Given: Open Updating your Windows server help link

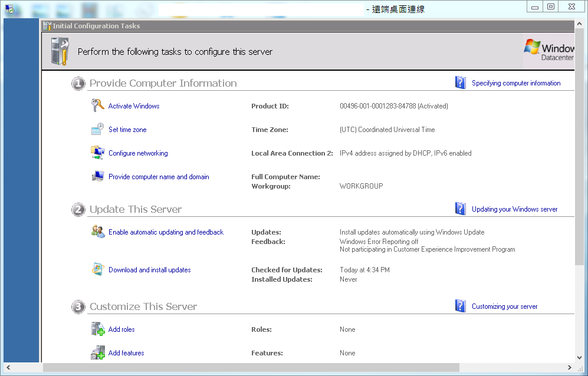Looking at the screenshot, I should [514, 209].
